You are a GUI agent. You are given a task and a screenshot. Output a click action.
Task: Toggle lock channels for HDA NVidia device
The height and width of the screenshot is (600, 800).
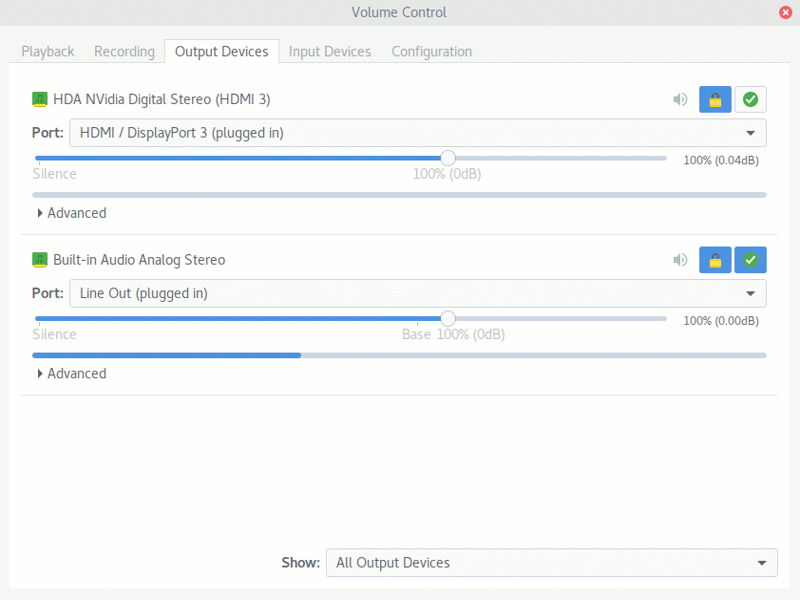click(x=715, y=99)
